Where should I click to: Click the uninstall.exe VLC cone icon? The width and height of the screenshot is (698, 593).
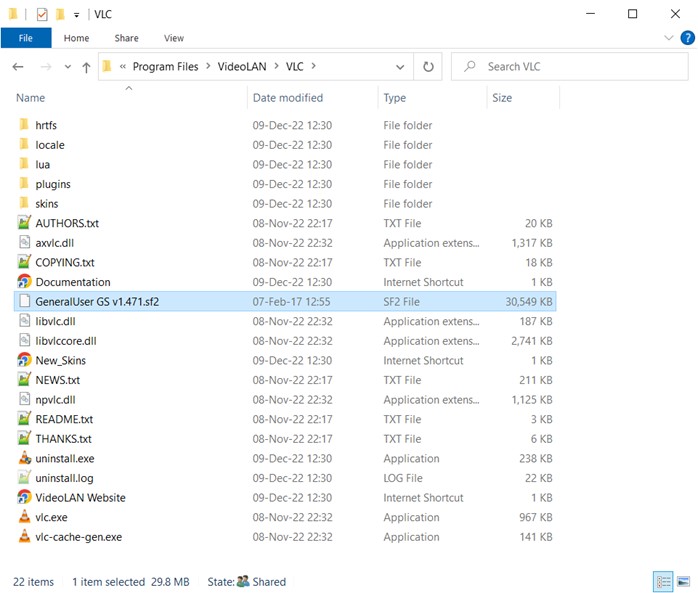[x=24, y=458]
